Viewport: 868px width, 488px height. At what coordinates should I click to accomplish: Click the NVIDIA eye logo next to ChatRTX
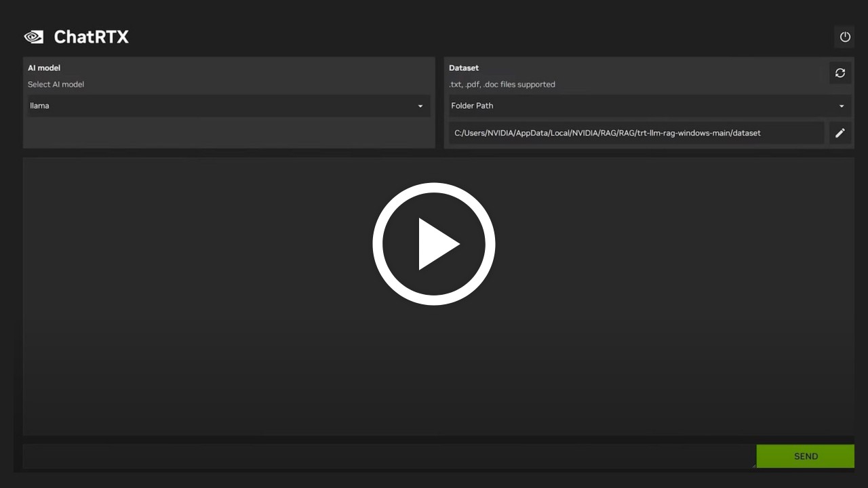(33, 37)
